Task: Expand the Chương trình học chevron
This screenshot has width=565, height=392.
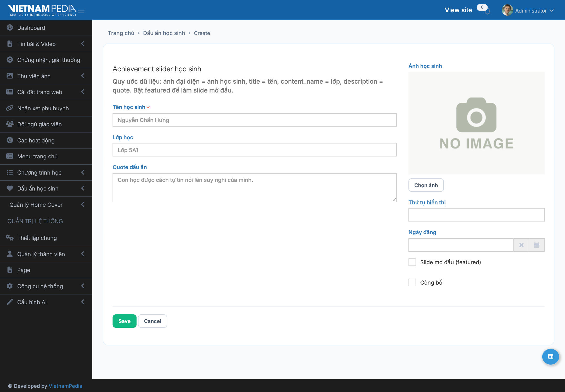Action: [83, 172]
